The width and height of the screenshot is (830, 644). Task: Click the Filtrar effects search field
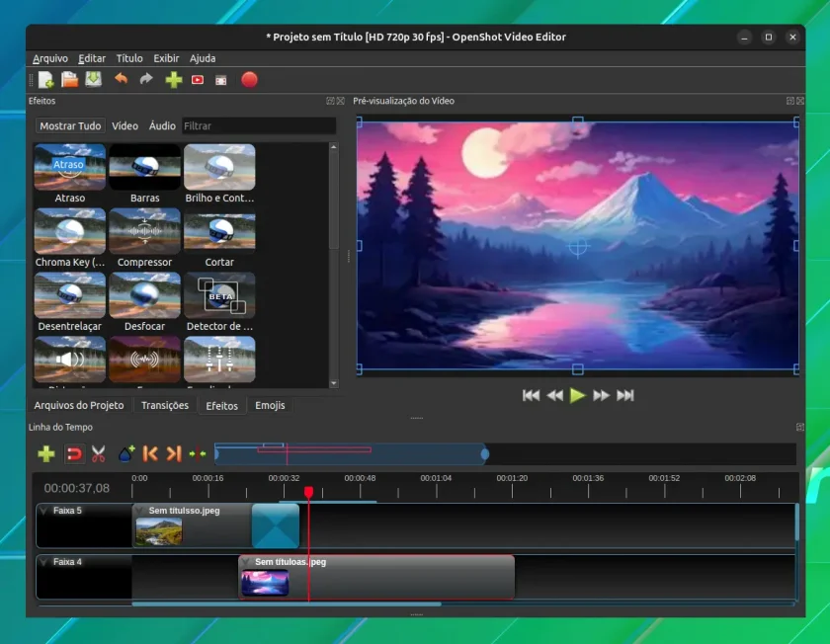[x=259, y=126]
